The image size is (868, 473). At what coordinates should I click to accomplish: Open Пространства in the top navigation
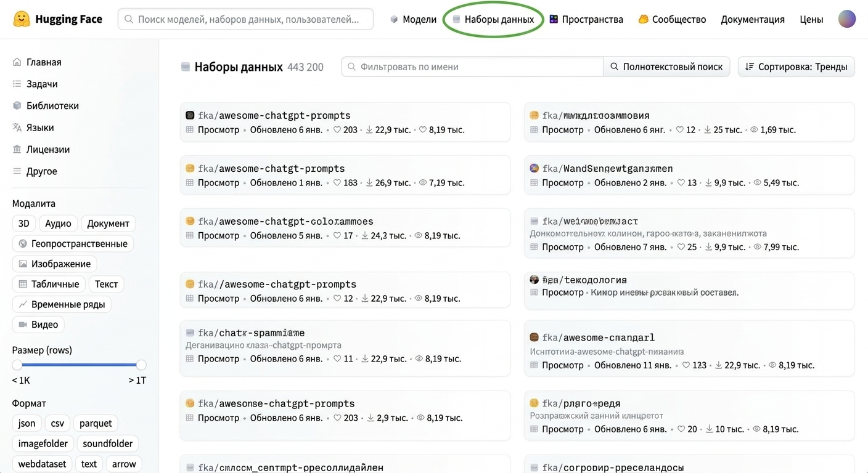click(586, 19)
